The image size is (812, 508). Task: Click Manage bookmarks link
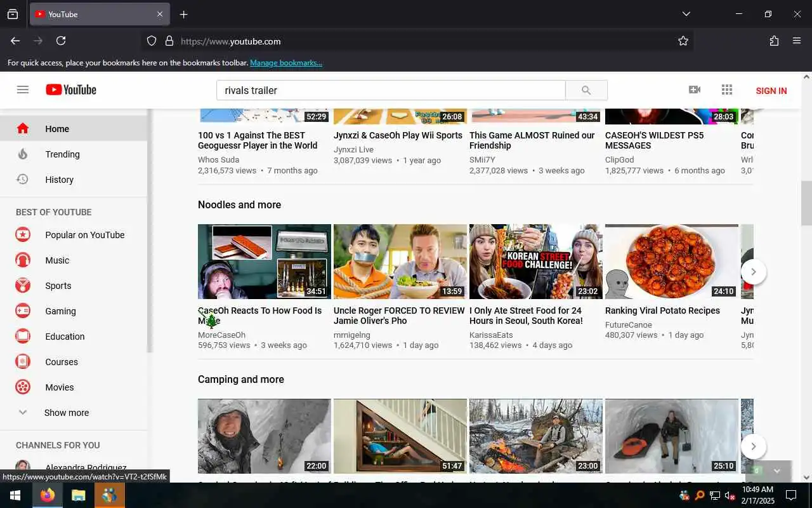click(286, 63)
